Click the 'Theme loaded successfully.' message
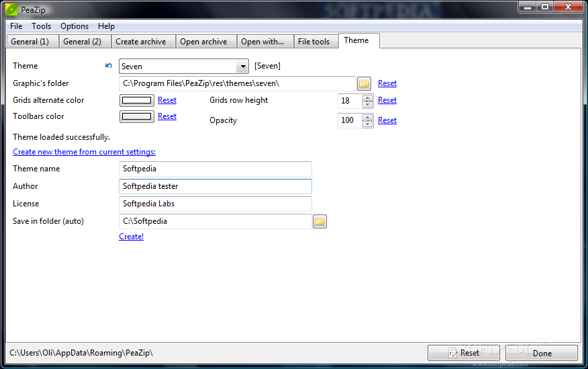This screenshot has width=588, height=369. coord(61,137)
